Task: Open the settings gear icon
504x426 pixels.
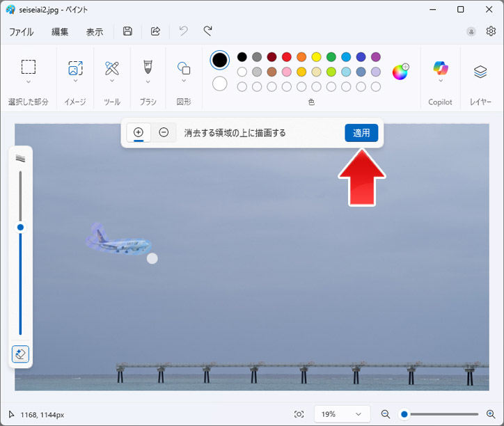Action: point(491,31)
